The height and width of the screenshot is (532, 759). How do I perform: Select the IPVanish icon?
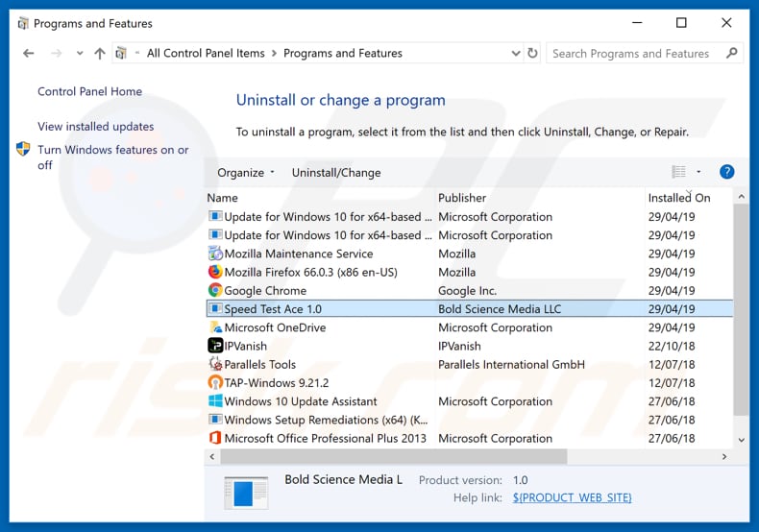point(215,346)
